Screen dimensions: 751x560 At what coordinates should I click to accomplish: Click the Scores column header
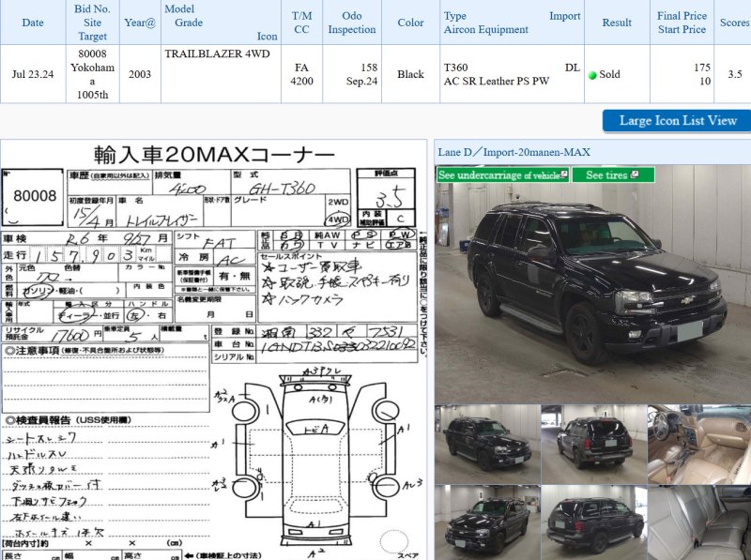click(x=733, y=23)
